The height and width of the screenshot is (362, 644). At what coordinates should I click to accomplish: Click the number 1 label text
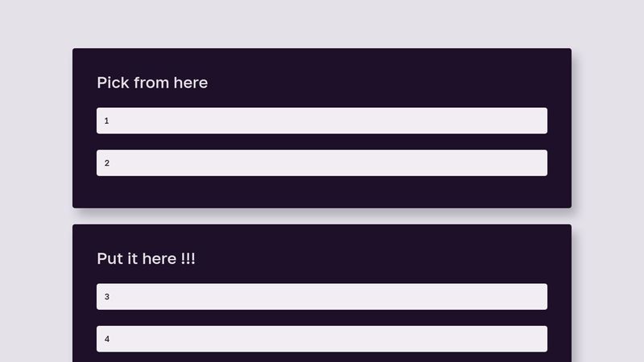(106, 121)
